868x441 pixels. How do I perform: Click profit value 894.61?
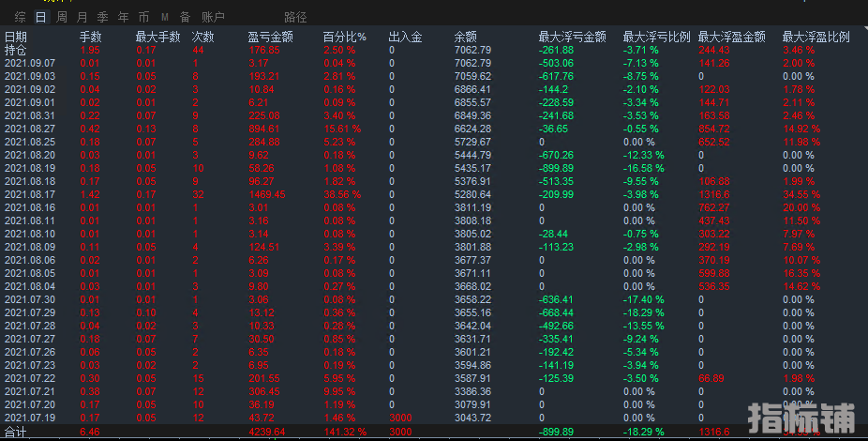[264, 129]
